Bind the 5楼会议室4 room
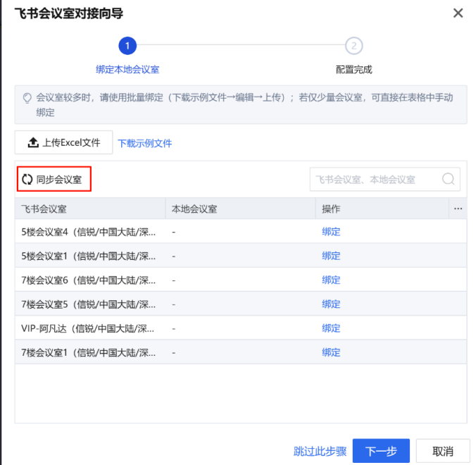 click(331, 232)
